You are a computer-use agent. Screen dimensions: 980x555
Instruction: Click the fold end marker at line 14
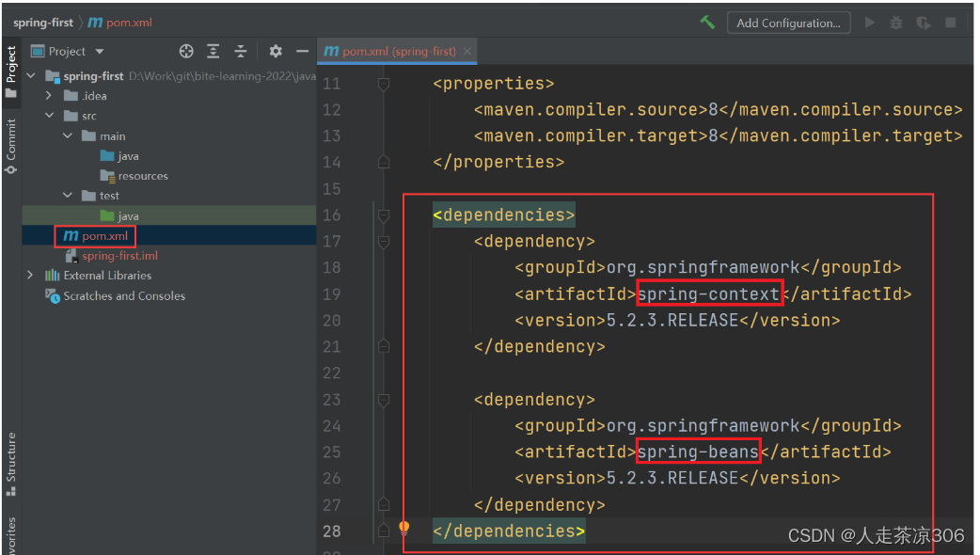click(x=384, y=162)
